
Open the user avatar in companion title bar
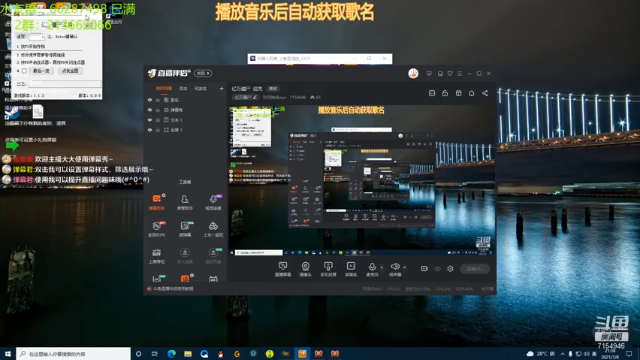pos(413,73)
